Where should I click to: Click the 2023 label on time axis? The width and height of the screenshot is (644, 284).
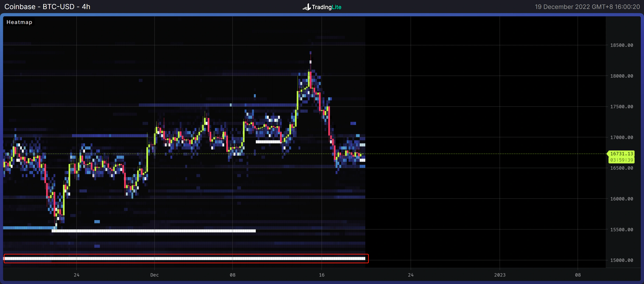500,275
